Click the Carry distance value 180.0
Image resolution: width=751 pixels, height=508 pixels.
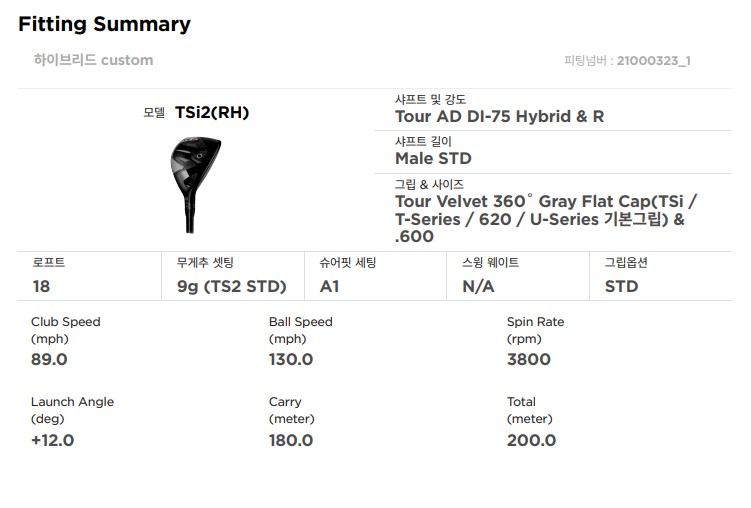pyautogui.click(x=291, y=440)
